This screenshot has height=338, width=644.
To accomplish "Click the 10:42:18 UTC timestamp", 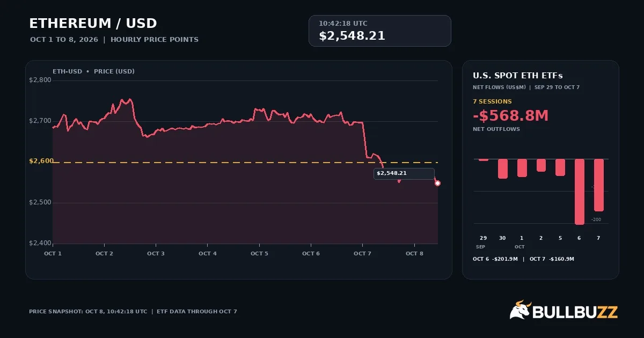I will pyautogui.click(x=343, y=24).
